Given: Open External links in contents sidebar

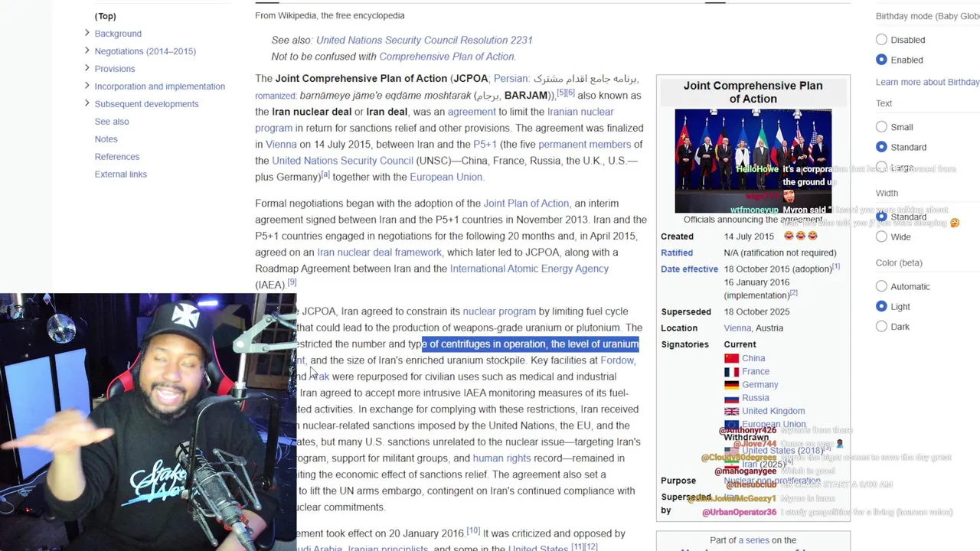Looking at the screenshot, I should tap(121, 174).
